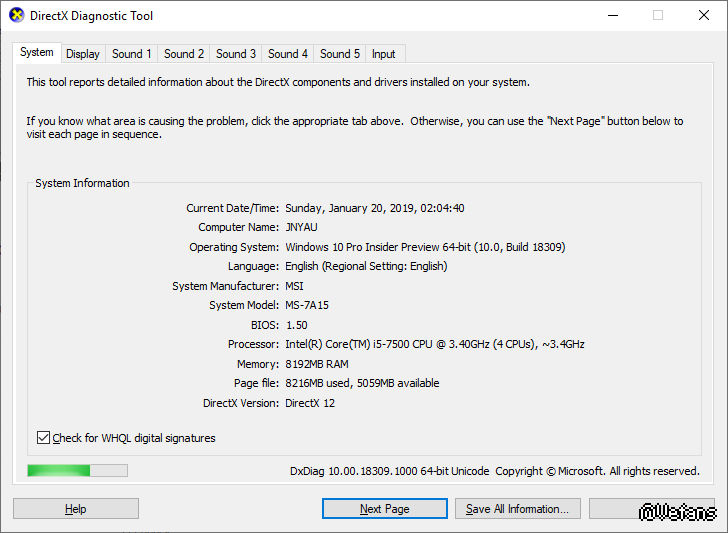728x533 pixels.
Task: Minimize the DirectX Diagnostic Tool window
Action: 613,15
